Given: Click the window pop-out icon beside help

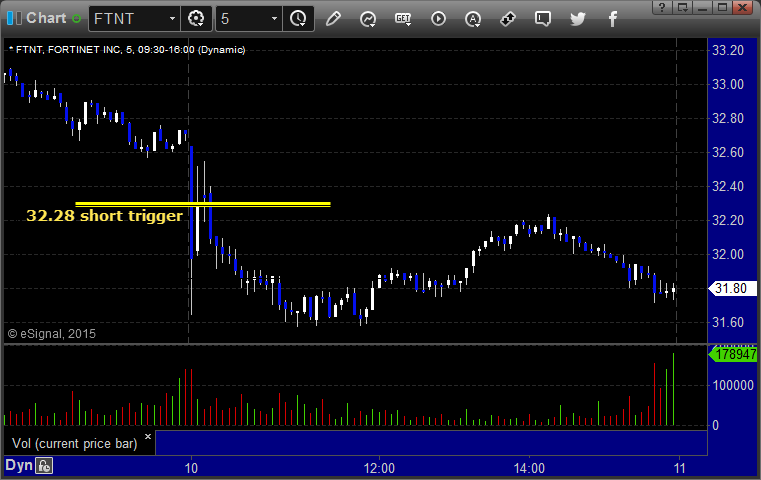Looking at the screenshot, I should (x=682, y=7).
